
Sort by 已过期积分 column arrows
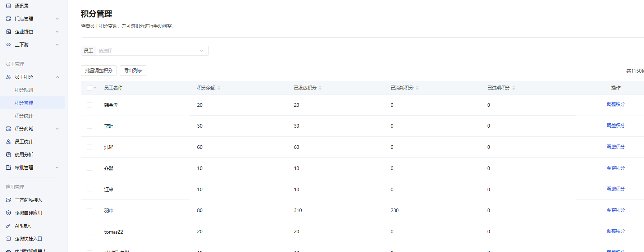point(514,88)
